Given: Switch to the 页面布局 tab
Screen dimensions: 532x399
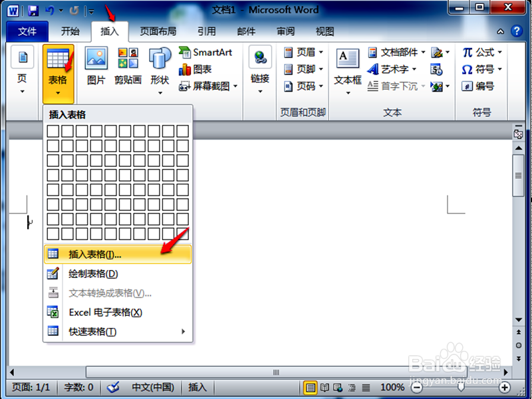Looking at the screenshot, I should point(158,31).
